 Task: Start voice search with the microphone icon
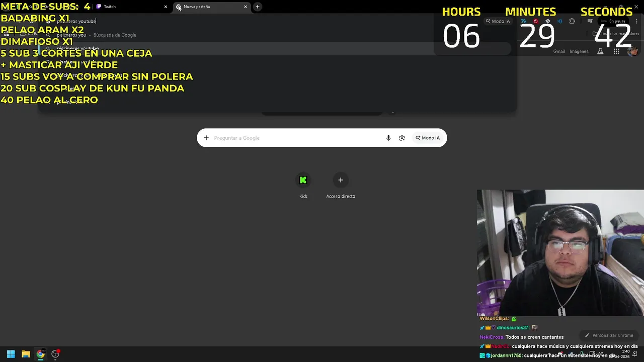388,138
